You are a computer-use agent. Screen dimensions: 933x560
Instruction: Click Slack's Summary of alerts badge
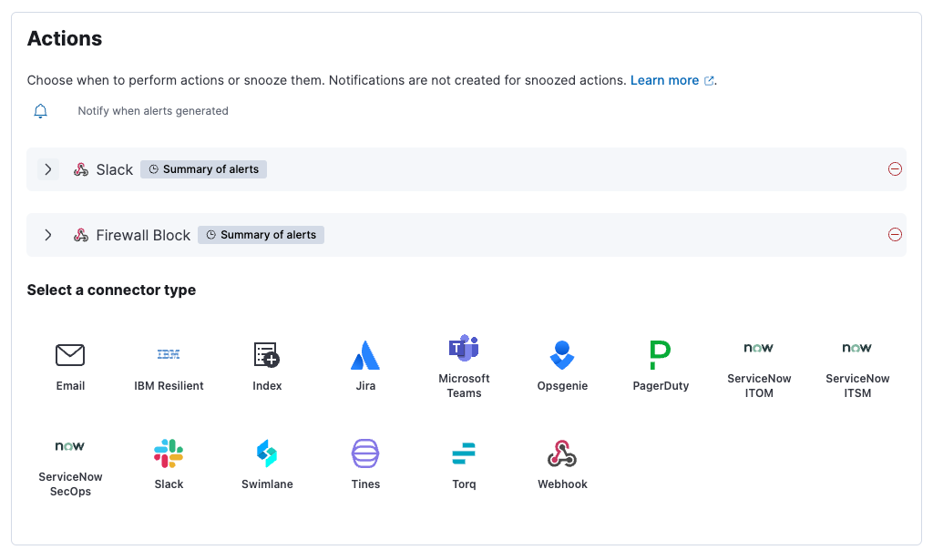point(203,169)
